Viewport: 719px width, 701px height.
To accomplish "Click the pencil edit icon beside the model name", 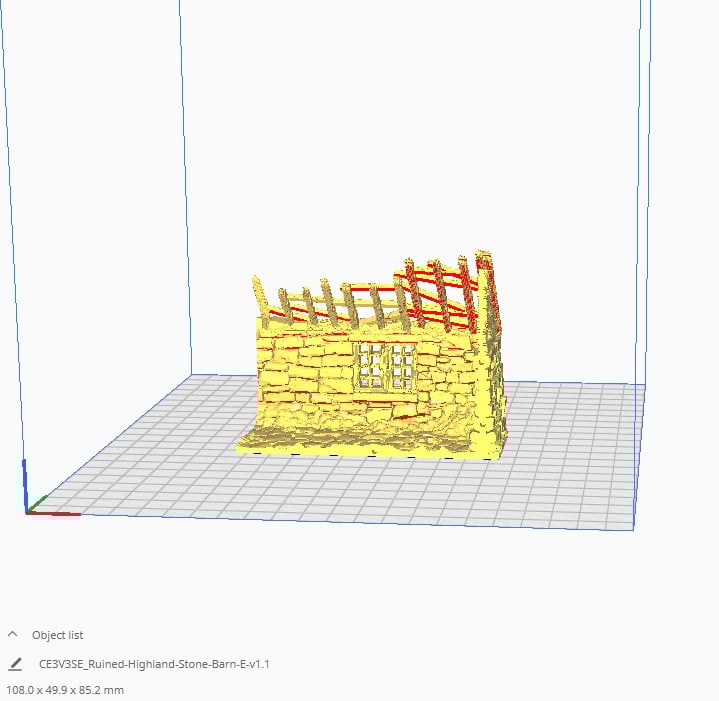I will coord(15,664).
